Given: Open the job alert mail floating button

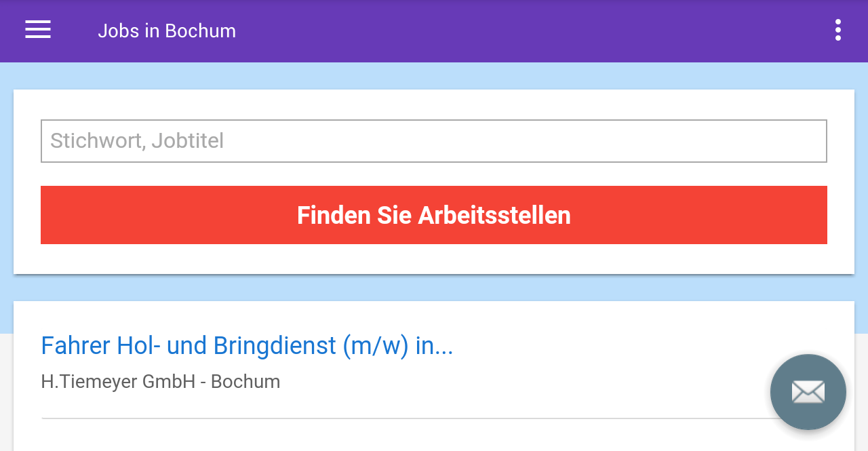Looking at the screenshot, I should point(808,391).
